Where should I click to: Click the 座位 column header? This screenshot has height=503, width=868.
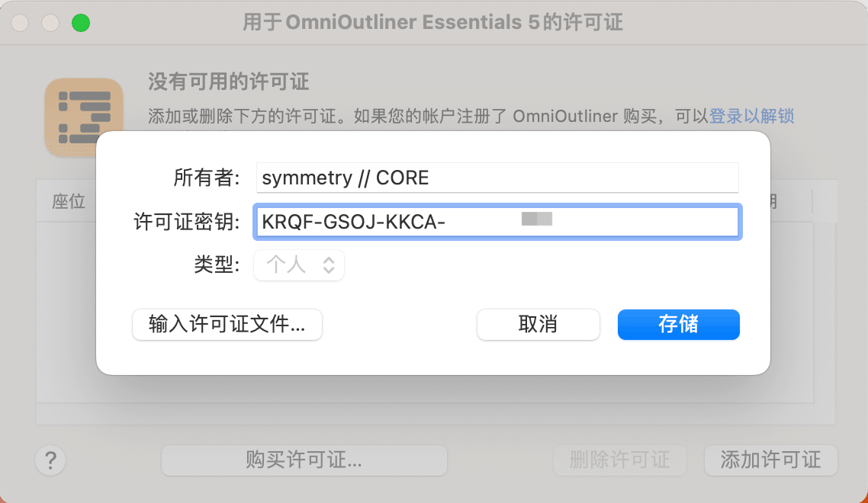[69, 201]
